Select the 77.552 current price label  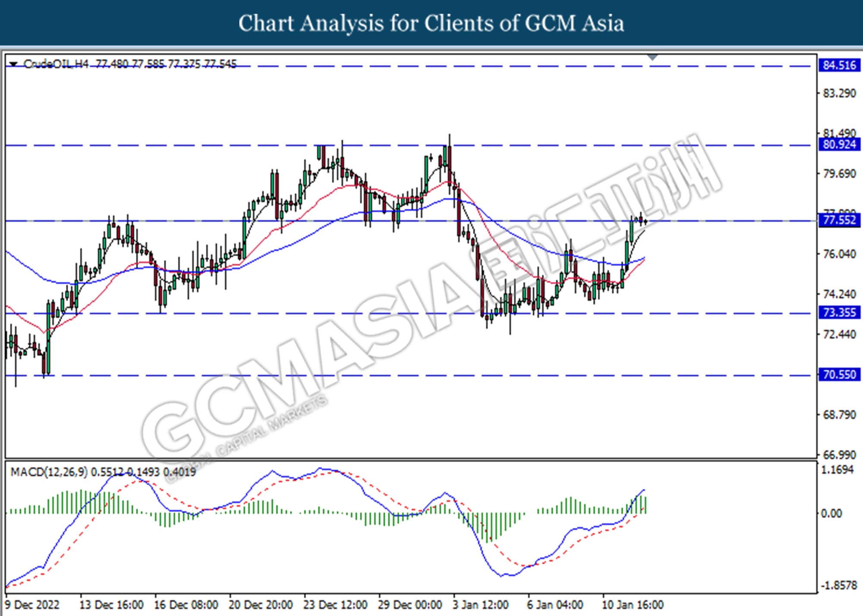[839, 220]
